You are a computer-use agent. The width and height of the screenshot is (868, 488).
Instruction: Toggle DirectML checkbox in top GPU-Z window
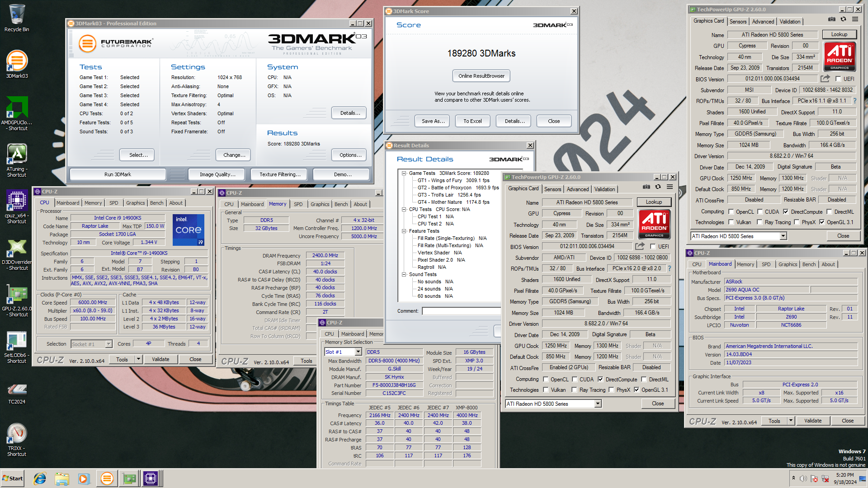pyautogui.click(x=829, y=211)
